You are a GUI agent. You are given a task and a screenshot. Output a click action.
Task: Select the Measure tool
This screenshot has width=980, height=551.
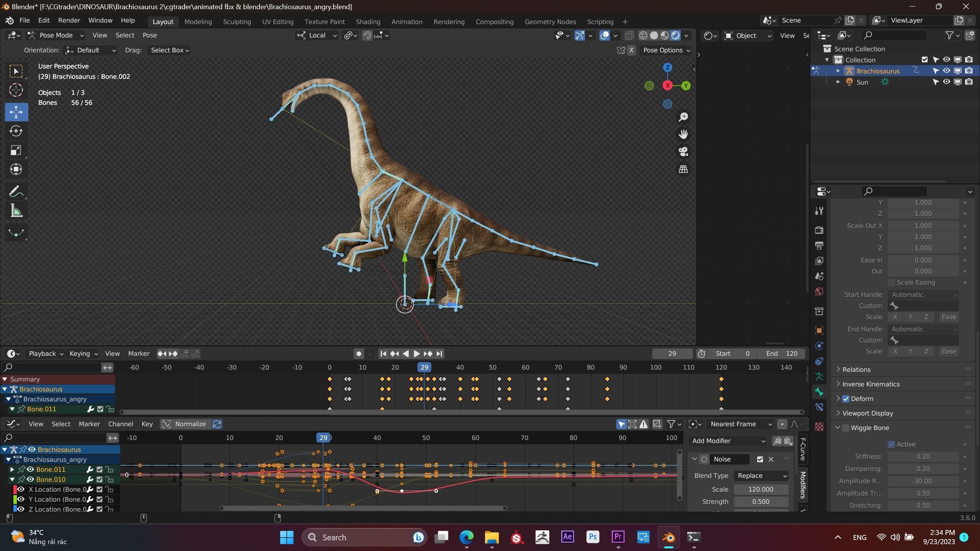tap(16, 210)
